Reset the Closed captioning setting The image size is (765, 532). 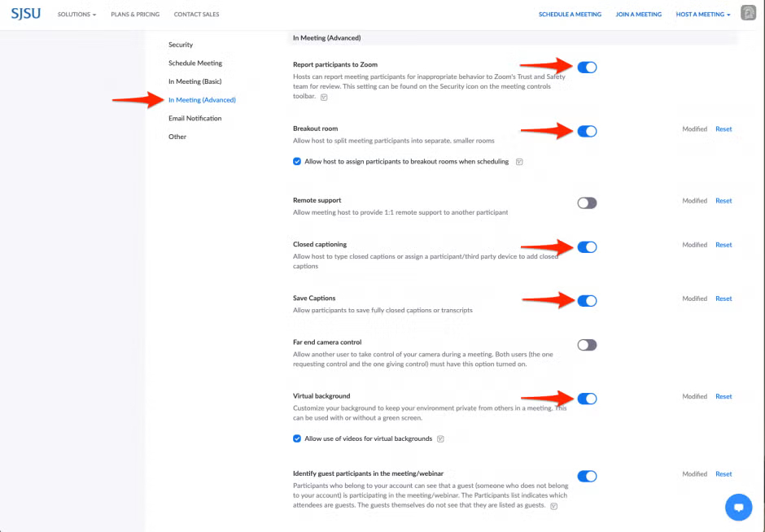tap(723, 245)
